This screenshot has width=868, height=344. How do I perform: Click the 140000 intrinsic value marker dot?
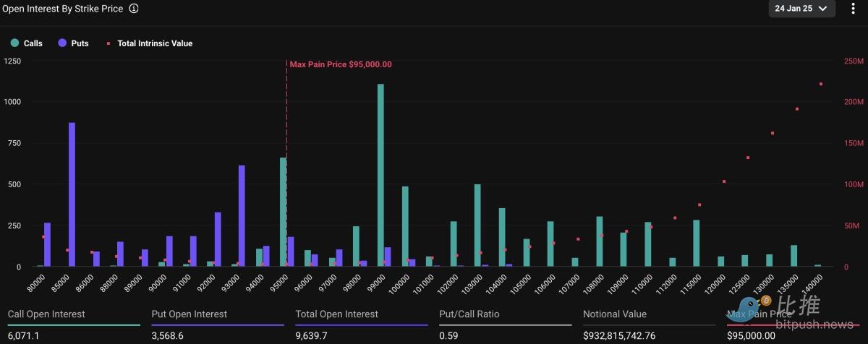pos(821,84)
